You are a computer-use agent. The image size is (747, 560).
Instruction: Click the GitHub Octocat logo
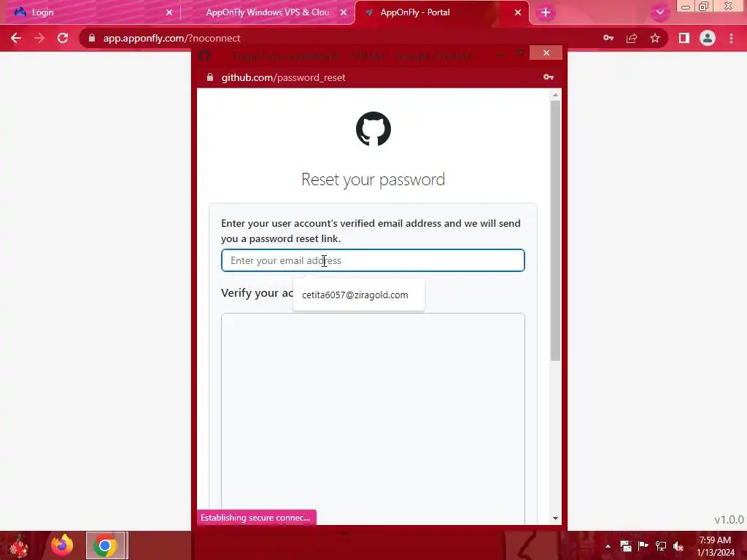point(373,128)
